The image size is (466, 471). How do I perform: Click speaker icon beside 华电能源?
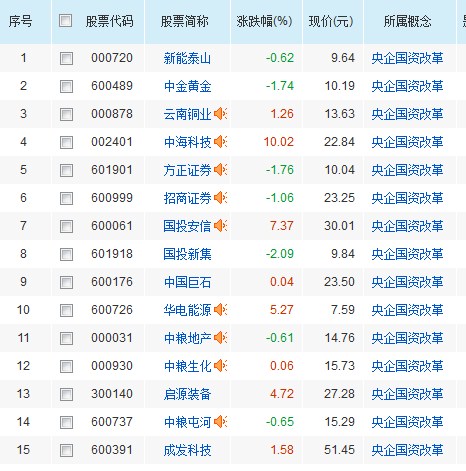pyautogui.click(x=220, y=310)
